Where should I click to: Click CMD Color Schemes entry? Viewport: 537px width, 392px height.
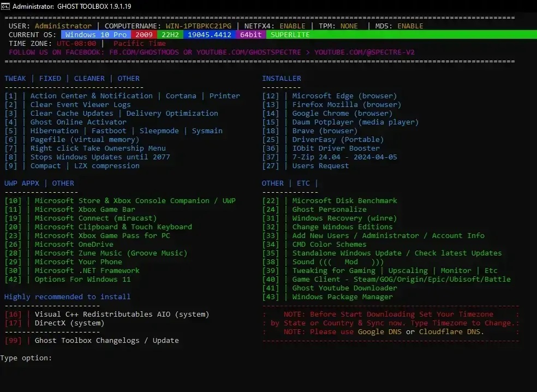[x=329, y=245]
